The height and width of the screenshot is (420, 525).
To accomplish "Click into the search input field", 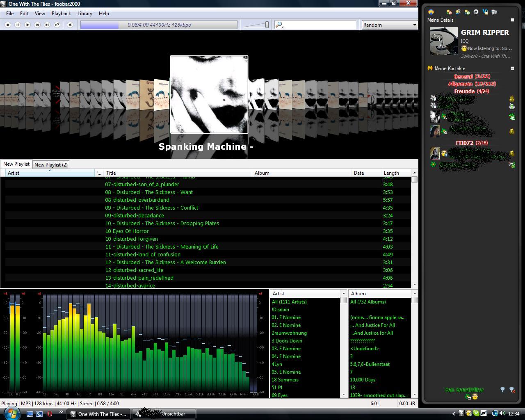I will (320, 25).
